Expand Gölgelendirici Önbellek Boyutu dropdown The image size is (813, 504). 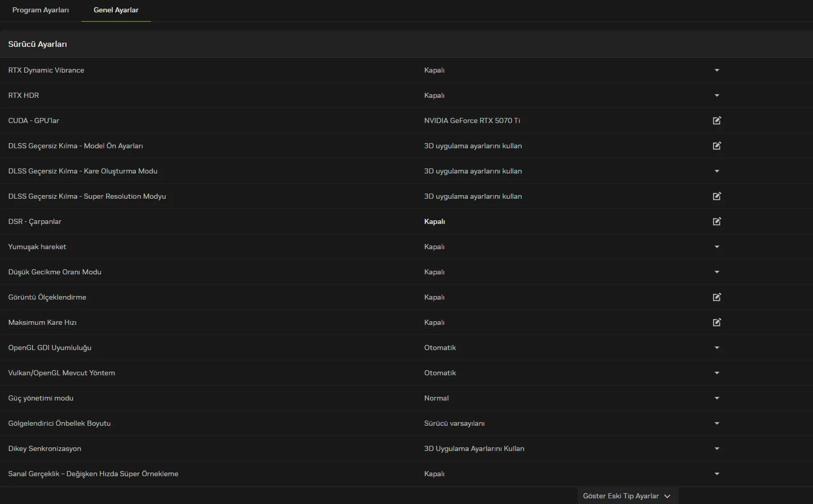pyautogui.click(x=717, y=423)
